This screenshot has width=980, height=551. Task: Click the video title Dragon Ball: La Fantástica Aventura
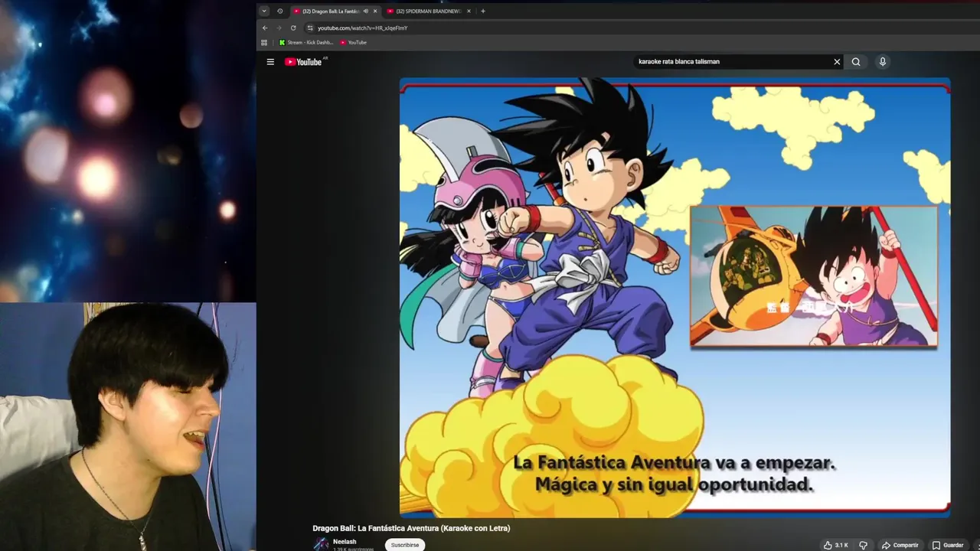click(x=411, y=528)
